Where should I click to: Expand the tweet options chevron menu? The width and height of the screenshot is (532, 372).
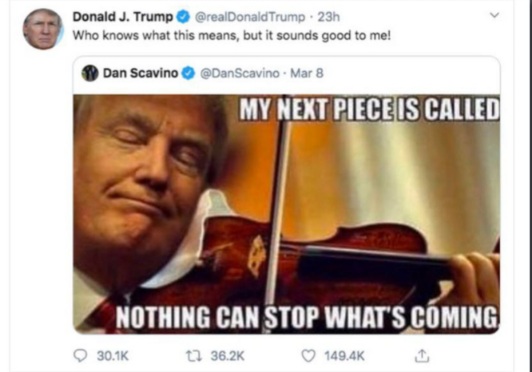click(495, 15)
